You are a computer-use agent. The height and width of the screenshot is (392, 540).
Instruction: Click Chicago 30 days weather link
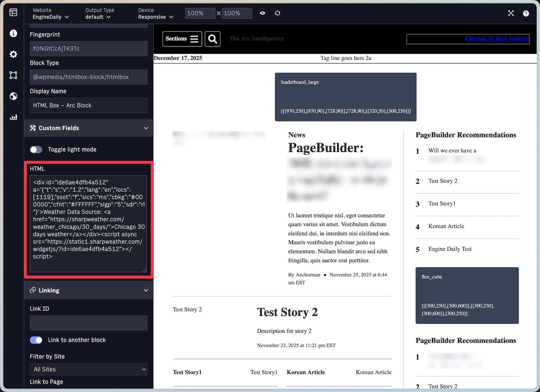pos(496,39)
